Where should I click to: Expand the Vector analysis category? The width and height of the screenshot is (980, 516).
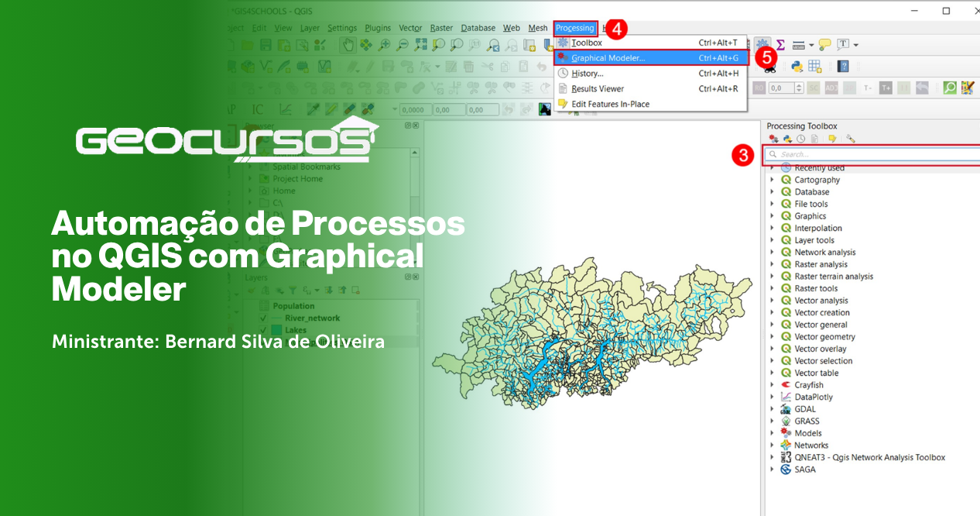[771, 300]
